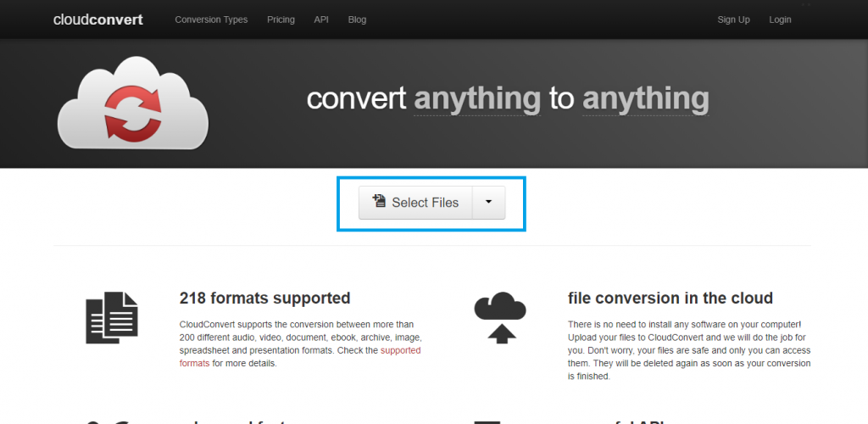Image resolution: width=868 pixels, height=424 pixels.
Task: Open the Login page
Action: click(x=780, y=20)
